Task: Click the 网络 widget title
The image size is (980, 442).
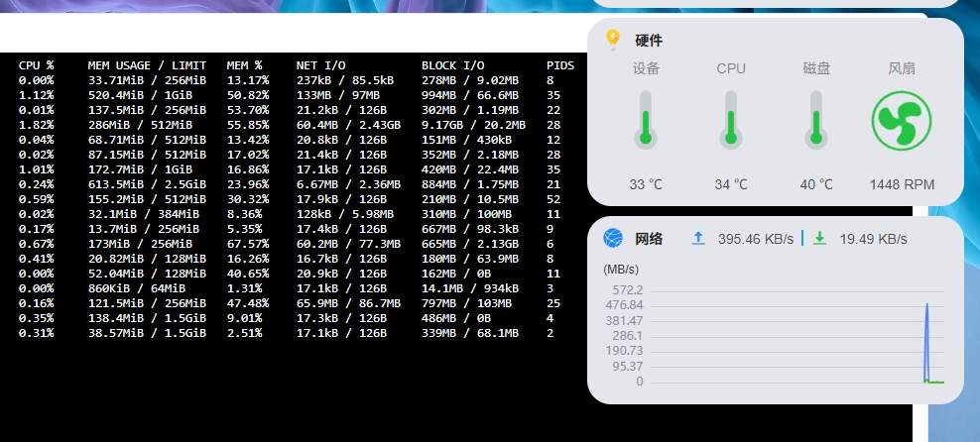Action: [x=649, y=239]
